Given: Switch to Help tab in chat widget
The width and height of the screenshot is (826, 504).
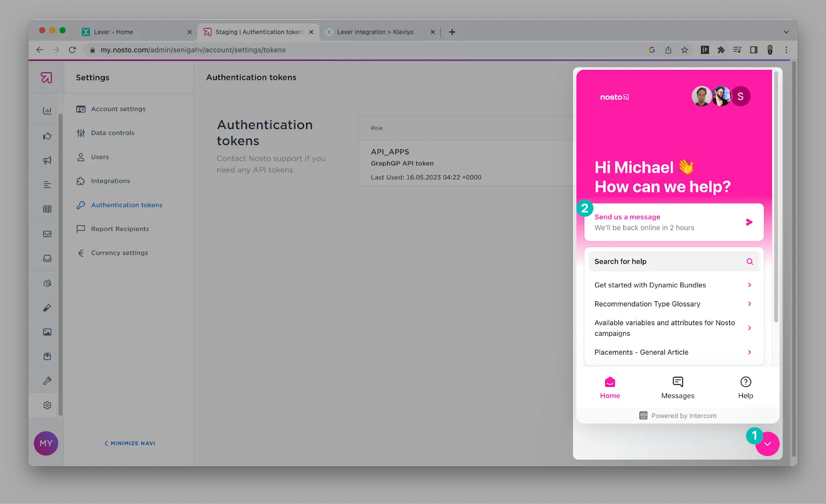Looking at the screenshot, I should 745,388.
